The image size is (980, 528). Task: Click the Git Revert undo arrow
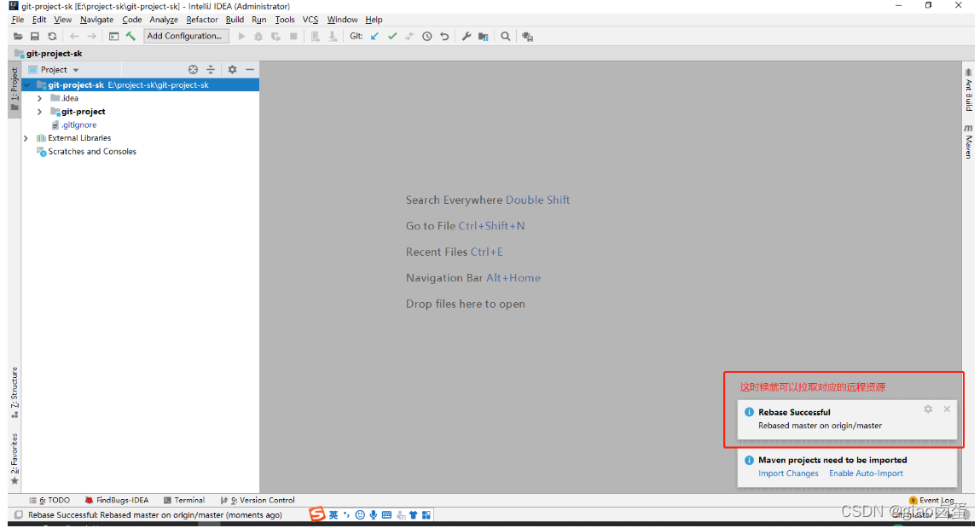[444, 36]
